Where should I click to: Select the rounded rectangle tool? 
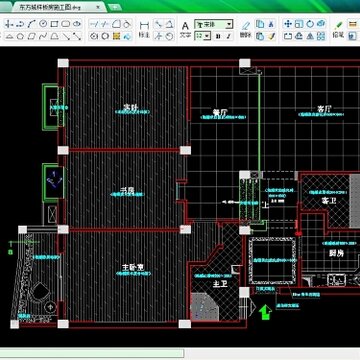click(x=66, y=24)
